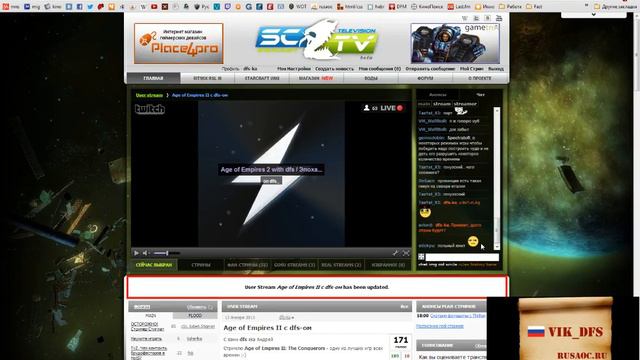The image size is (640, 360).
Task: Click the 171 rating counter
Action: (400, 340)
